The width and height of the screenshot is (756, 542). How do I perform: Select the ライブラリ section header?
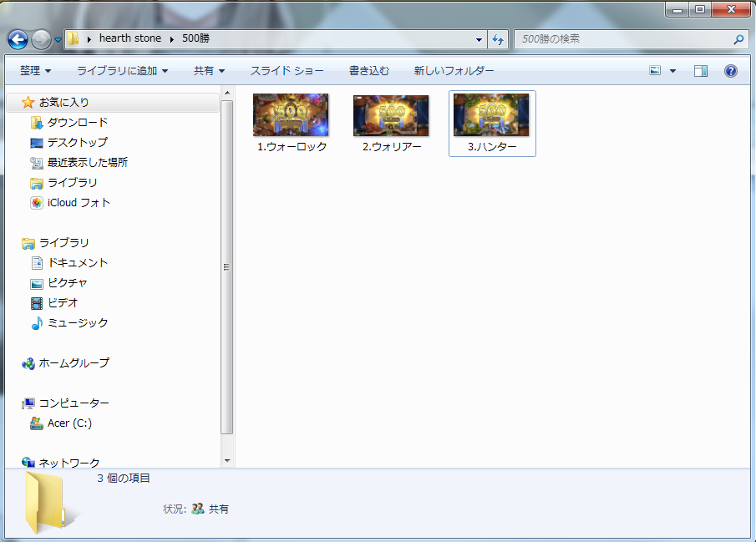pyautogui.click(x=63, y=242)
